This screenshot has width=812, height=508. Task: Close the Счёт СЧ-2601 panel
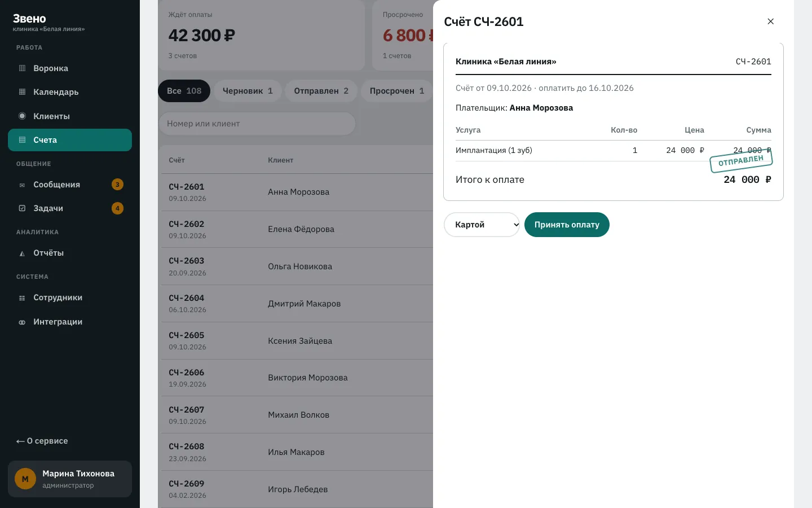[x=770, y=21]
